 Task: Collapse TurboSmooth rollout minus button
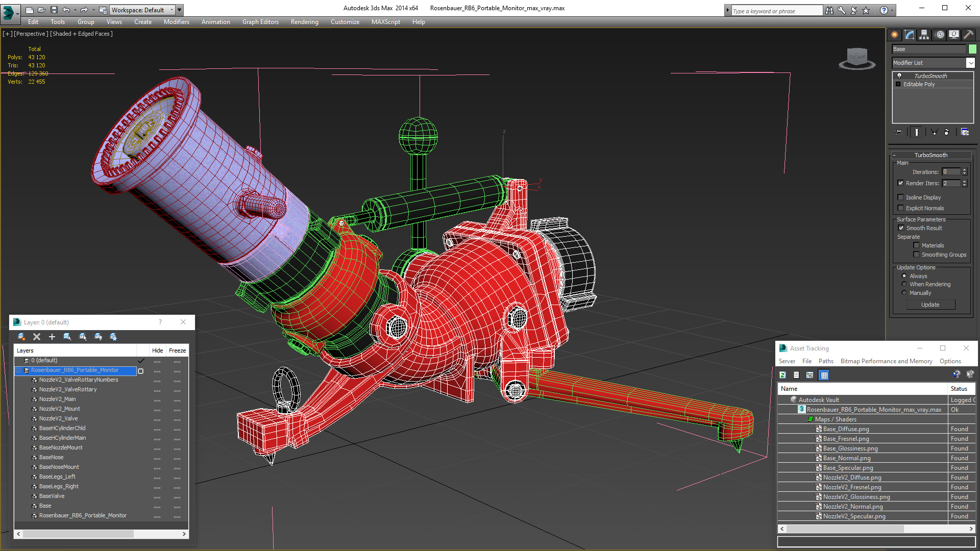pos(894,155)
